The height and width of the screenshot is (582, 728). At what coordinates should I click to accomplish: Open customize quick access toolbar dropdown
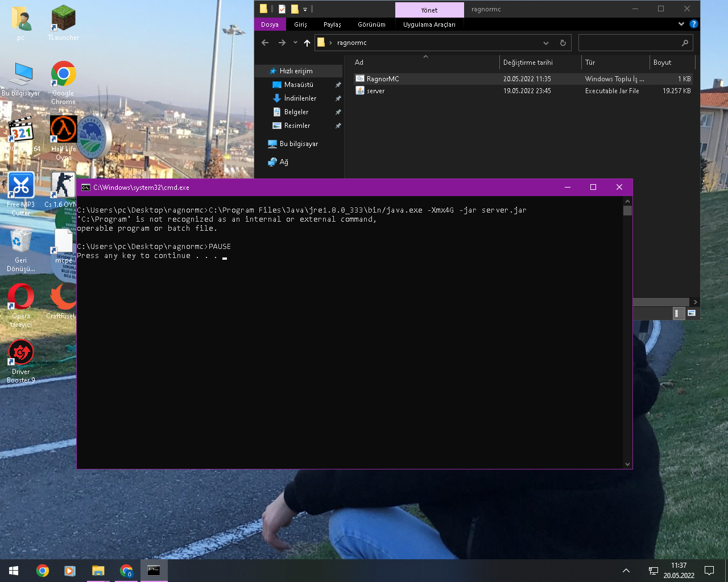[305, 9]
